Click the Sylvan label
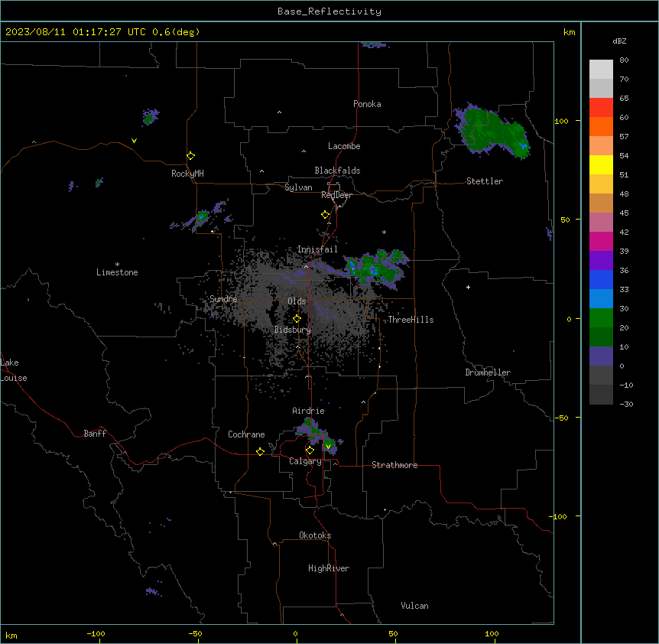This screenshot has height=644, width=659. point(298,187)
